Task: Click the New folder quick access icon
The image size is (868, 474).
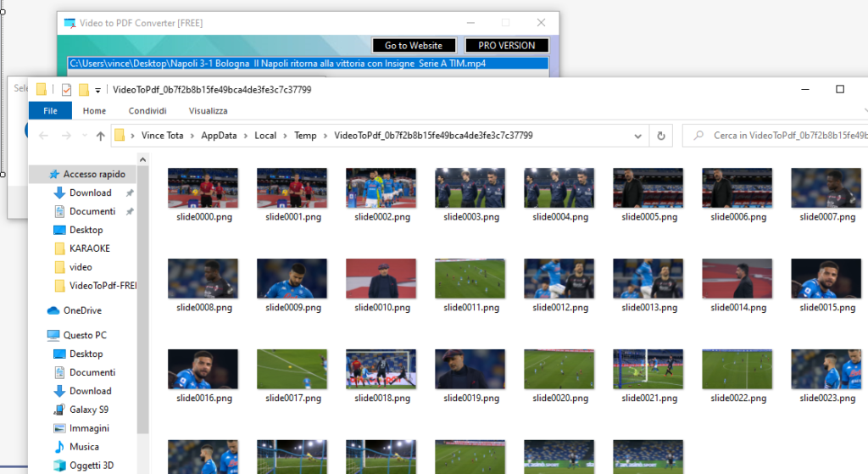Action: click(x=84, y=90)
